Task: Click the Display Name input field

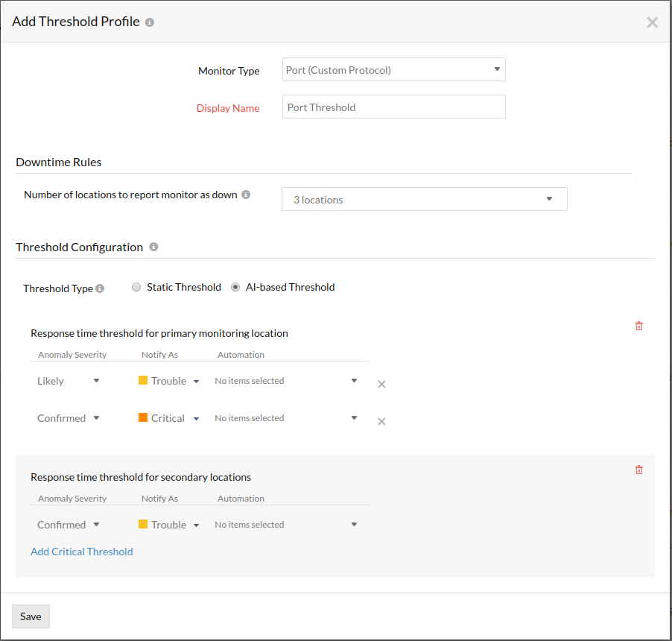Action: [x=393, y=107]
